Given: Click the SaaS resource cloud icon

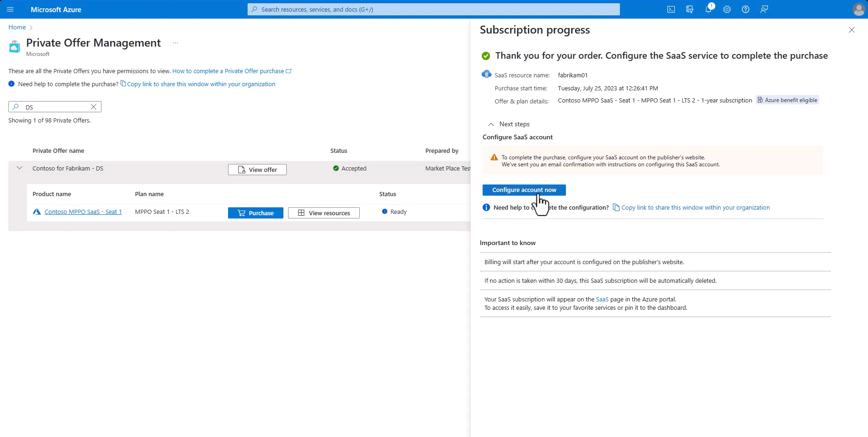Looking at the screenshot, I should point(486,75).
